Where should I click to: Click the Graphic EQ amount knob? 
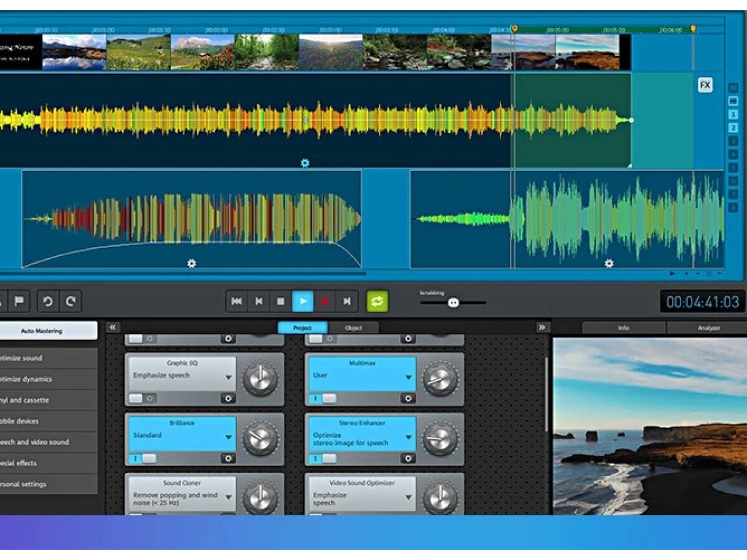click(260, 379)
